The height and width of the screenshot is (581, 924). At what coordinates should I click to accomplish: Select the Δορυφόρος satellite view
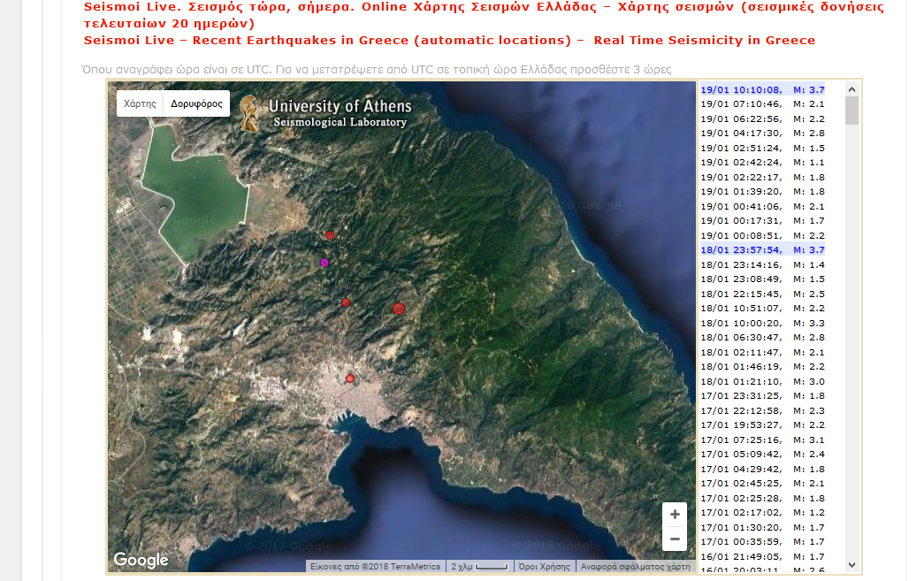(196, 103)
